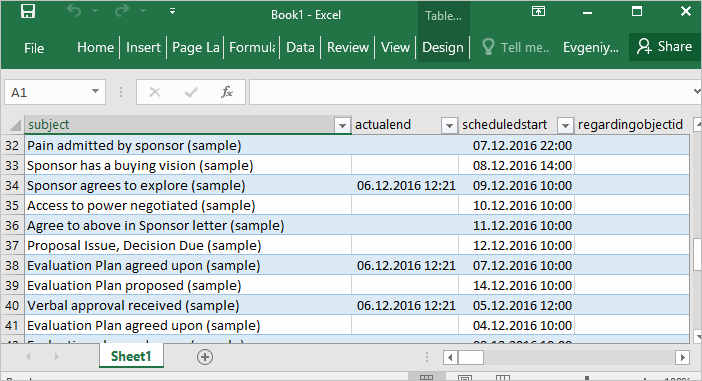Open the Undo history dropdown arrow
The image size is (702, 381).
[x=95, y=11]
